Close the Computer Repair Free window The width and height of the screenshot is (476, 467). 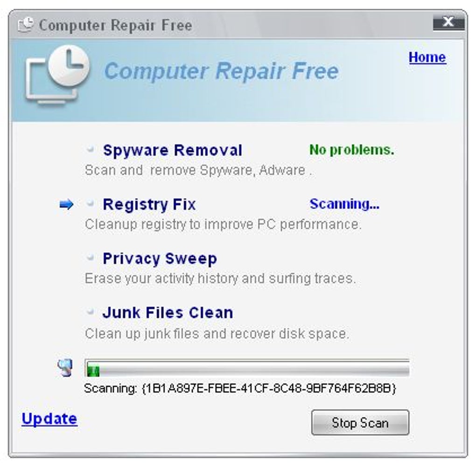(448, 22)
